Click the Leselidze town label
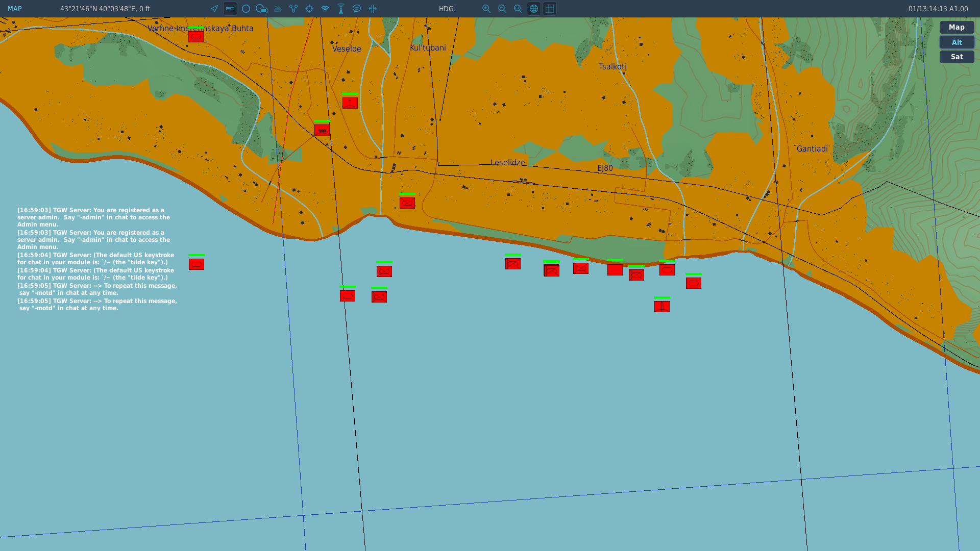This screenshot has width=980, height=551. (x=507, y=162)
